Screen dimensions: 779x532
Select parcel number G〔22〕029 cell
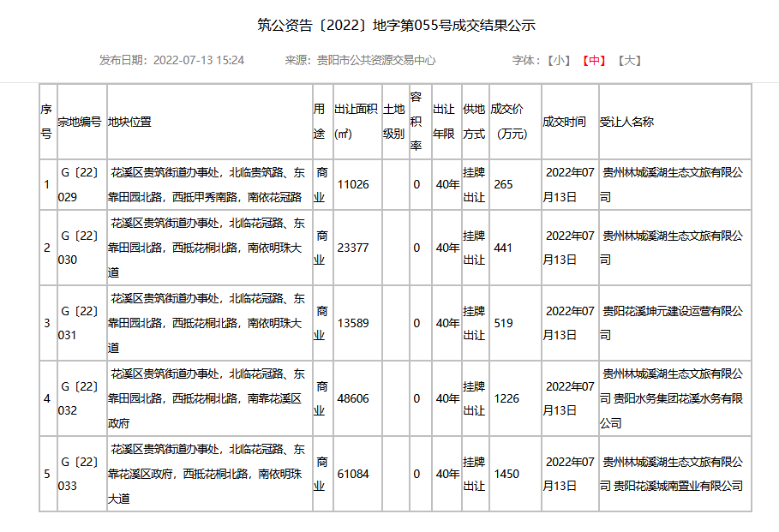click(80, 185)
